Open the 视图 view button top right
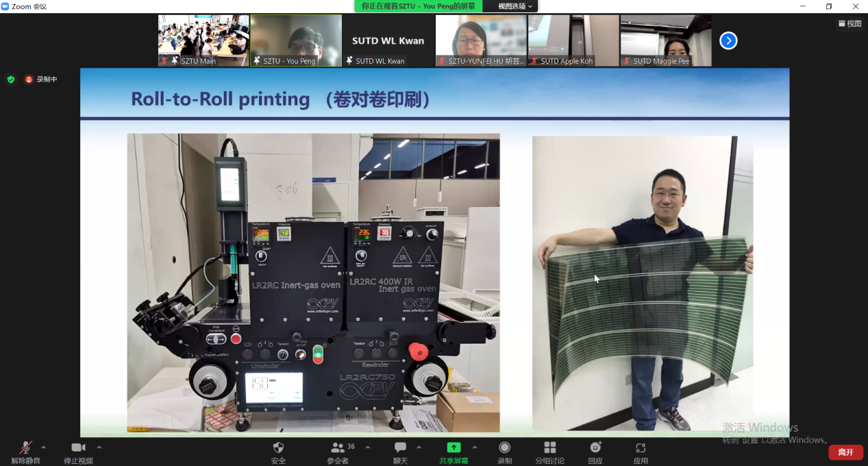The height and width of the screenshot is (466, 868). tap(850, 23)
